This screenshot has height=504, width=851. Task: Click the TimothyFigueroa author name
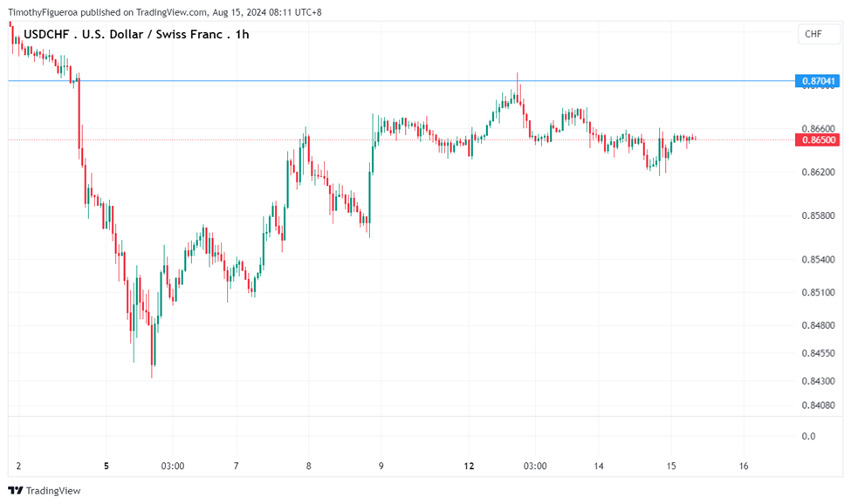[45, 12]
